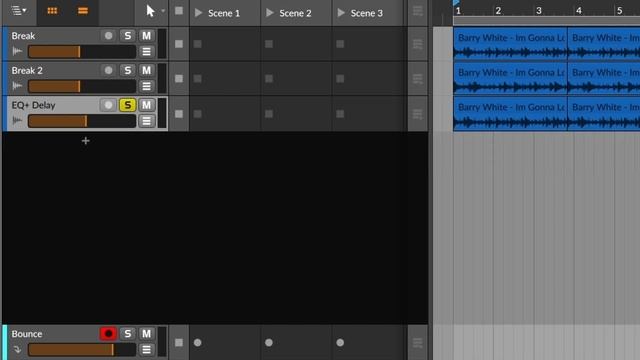The image size is (640, 360).
Task: Click the Bounce track launcher handle icon
Action: tap(418, 342)
